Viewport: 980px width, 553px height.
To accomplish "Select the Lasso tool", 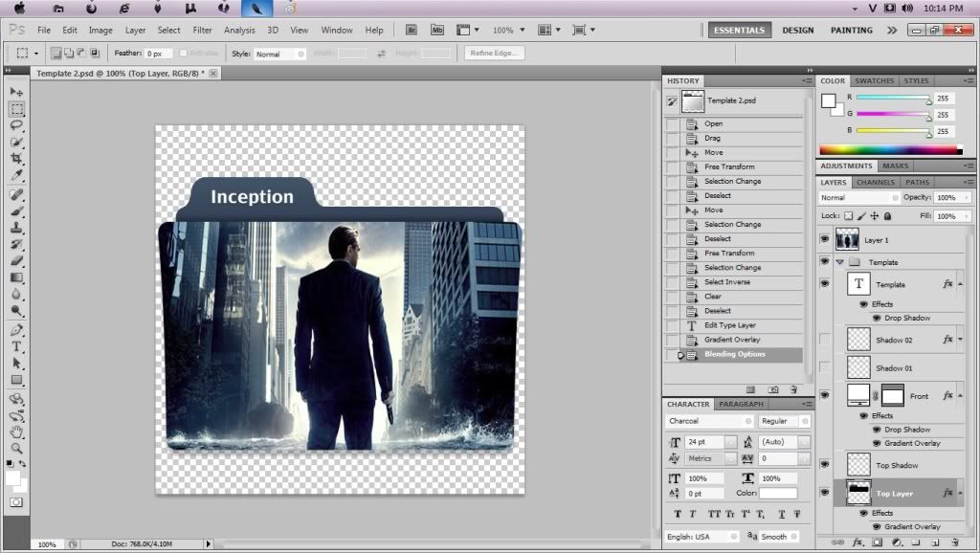I will 16,125.
